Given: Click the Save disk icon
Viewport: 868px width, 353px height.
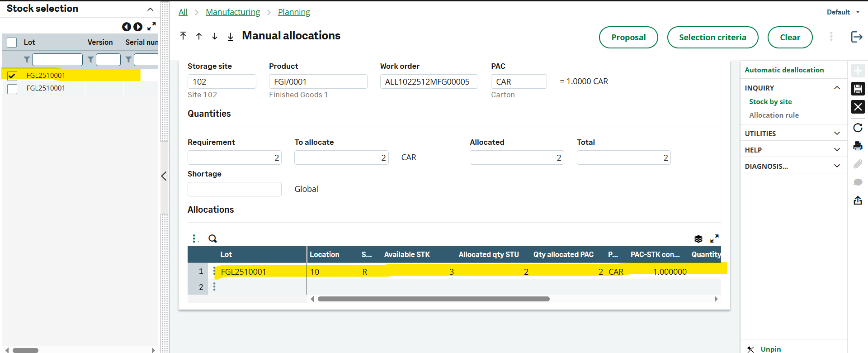Looking at the screenshot, I should click(858, 88).
